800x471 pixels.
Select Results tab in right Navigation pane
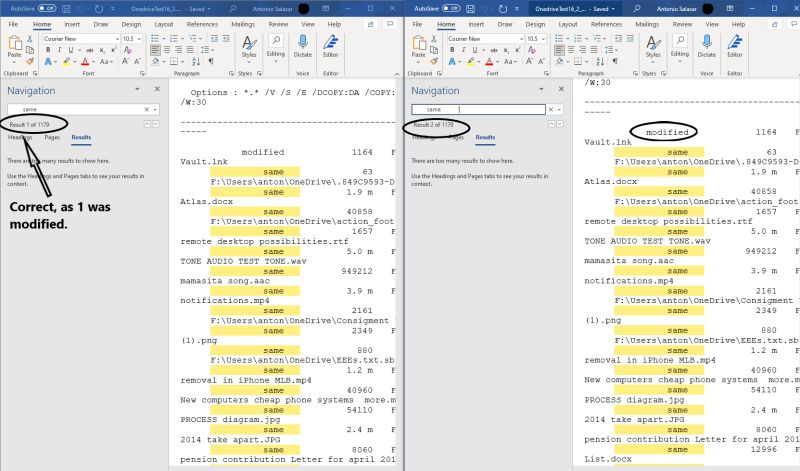click(485, 137)
